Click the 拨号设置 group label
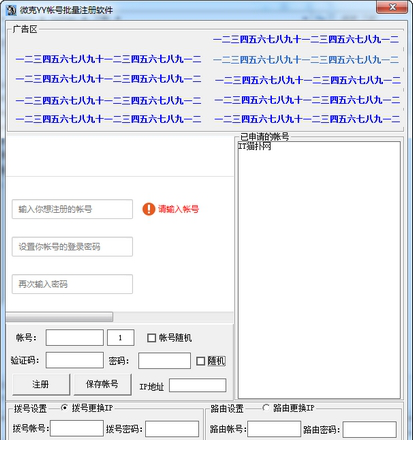 point(30,409)
